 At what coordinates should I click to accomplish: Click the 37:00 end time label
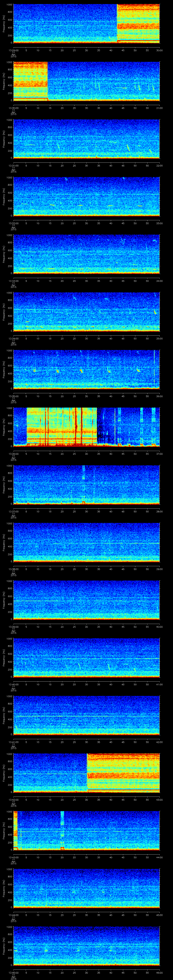point(160,454)
